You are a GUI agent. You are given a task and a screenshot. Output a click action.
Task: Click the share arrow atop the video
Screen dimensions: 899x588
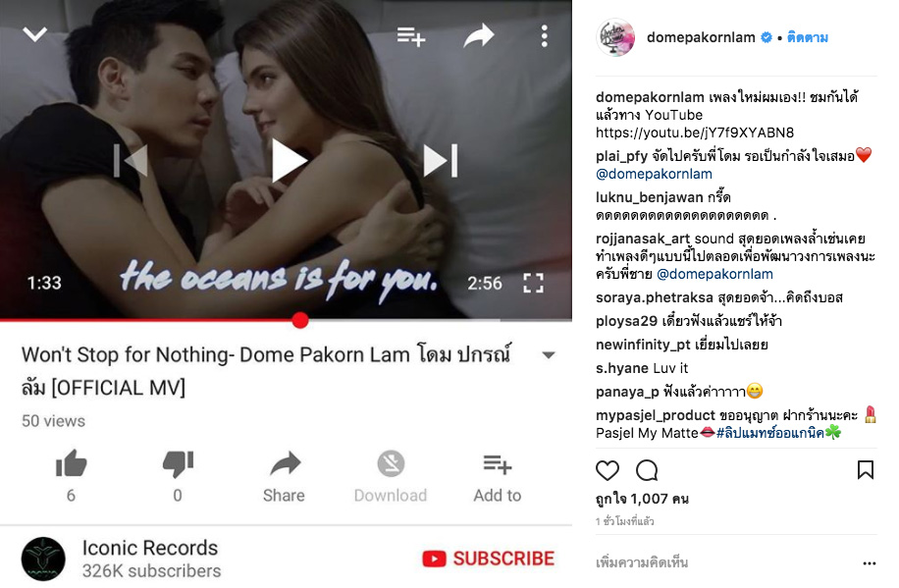(x=479, y=35)
